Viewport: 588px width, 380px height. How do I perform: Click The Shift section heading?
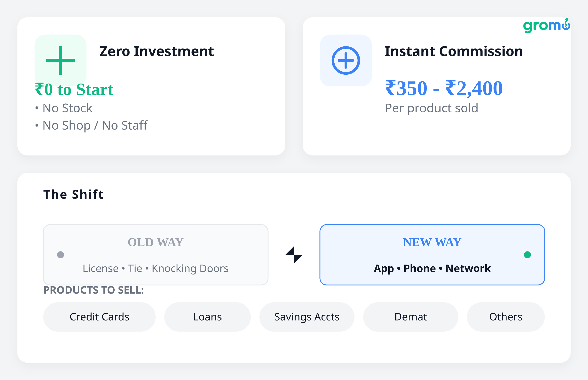coord(73,194)
